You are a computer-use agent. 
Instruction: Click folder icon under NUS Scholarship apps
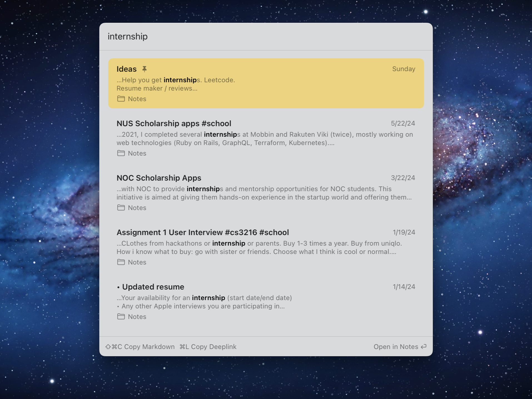point(121,153)
